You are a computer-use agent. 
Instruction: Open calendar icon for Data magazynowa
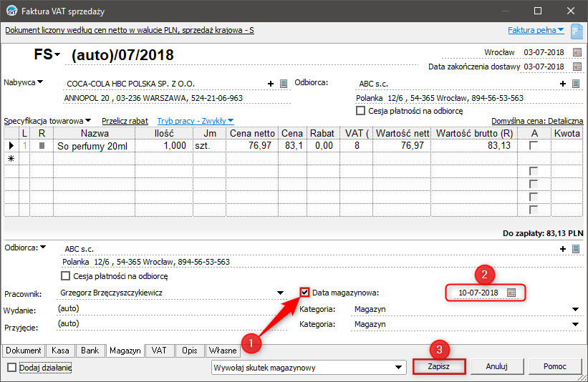pos(511,293)
